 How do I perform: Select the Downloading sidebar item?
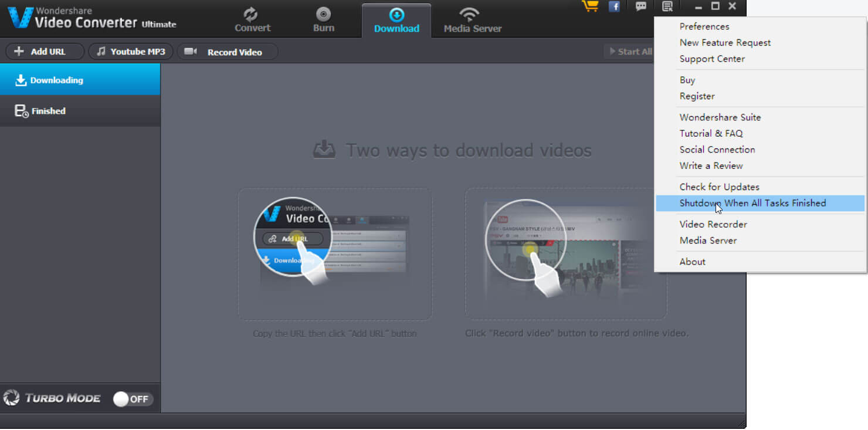(x=80, y=80)
